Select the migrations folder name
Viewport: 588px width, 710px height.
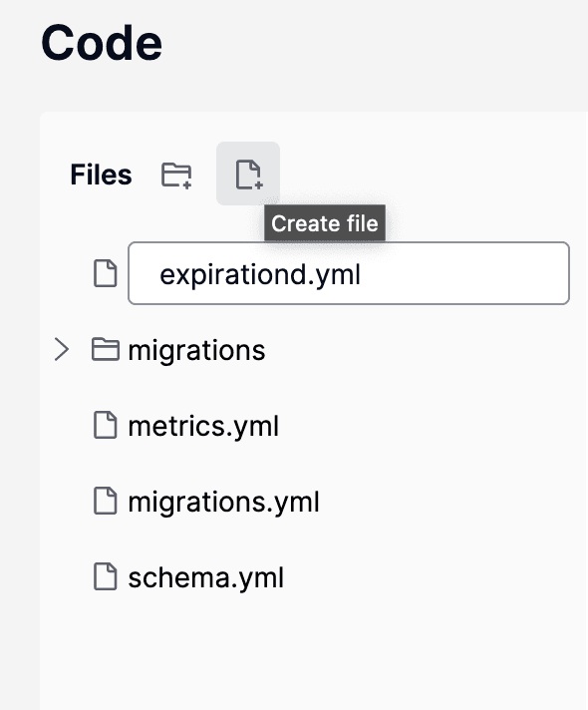(196, 350)
